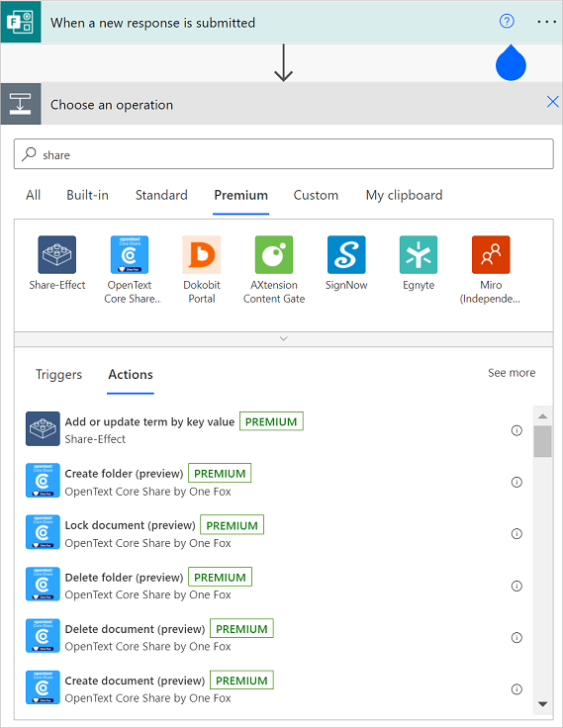The width and height of the screenshot is (563, 728).
Task: Switch to the Built-in tab
Action: pos(87,195)
